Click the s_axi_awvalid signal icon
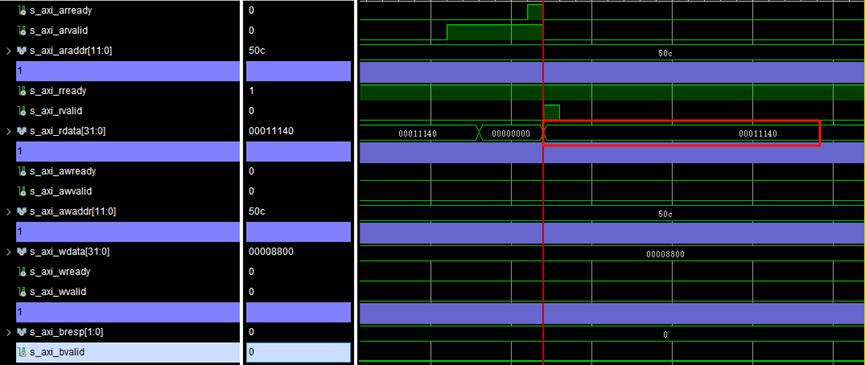The width and height of the screenshot is (865, 365). (23, 191)
